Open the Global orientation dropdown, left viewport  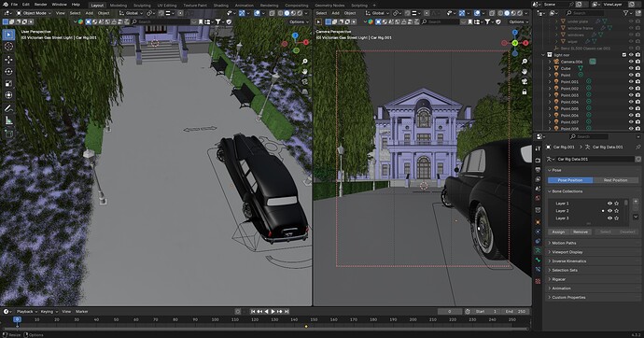132,13
